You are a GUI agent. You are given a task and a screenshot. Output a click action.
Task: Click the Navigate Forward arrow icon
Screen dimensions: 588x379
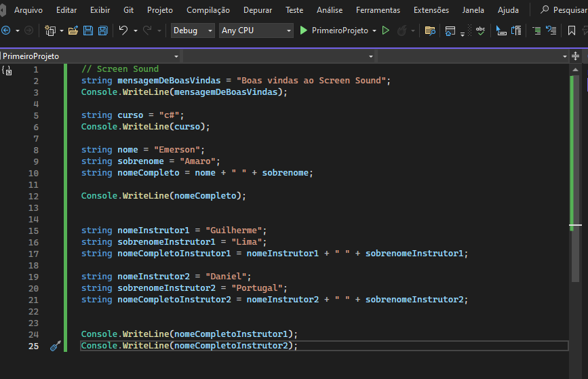(28, 31)
